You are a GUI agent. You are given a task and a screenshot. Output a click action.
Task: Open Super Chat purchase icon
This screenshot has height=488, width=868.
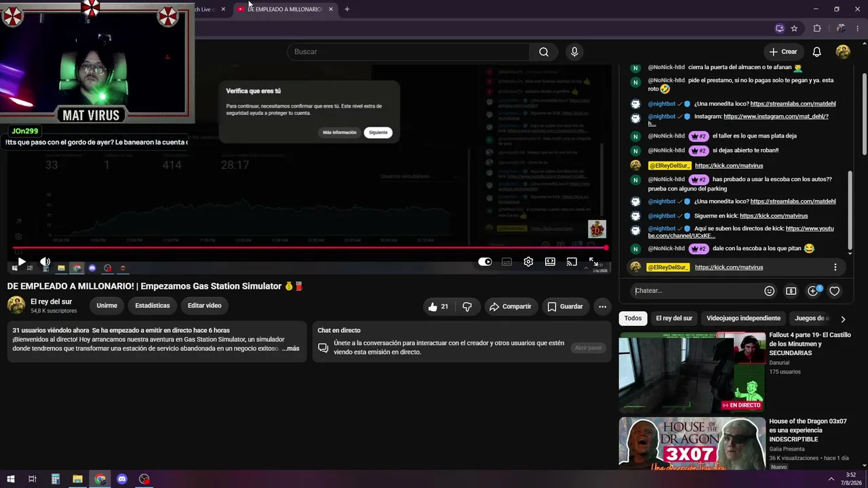pos(791,291)
